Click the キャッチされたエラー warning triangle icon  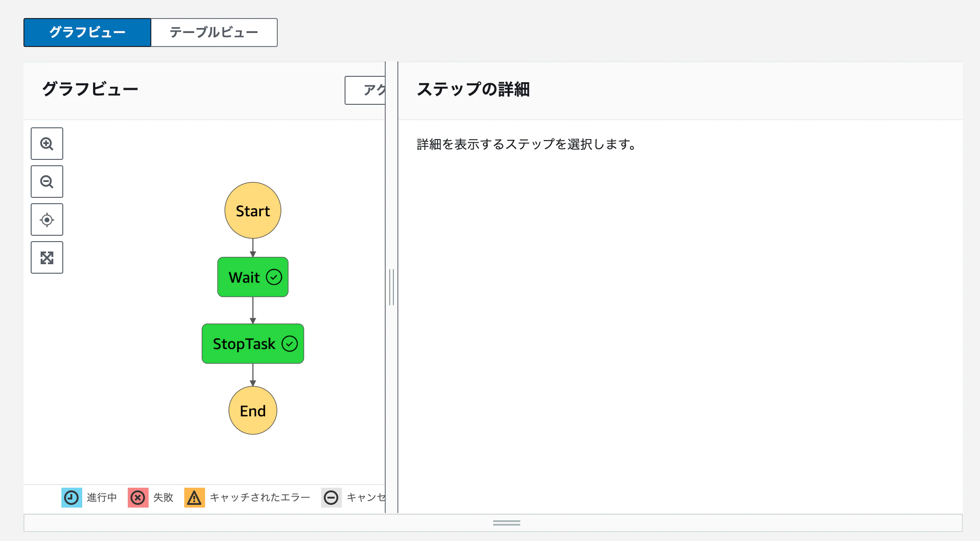pyautogui.click(x=194, y=497)
